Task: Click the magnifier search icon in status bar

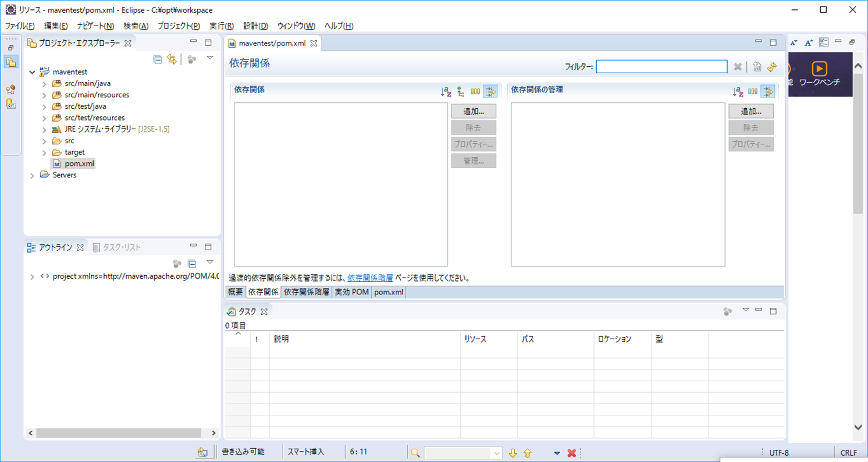Action: (x=415, y=452)
